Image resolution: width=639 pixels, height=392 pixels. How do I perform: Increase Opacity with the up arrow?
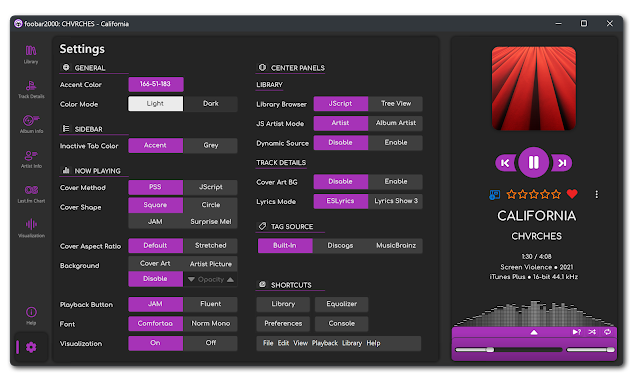230,280
